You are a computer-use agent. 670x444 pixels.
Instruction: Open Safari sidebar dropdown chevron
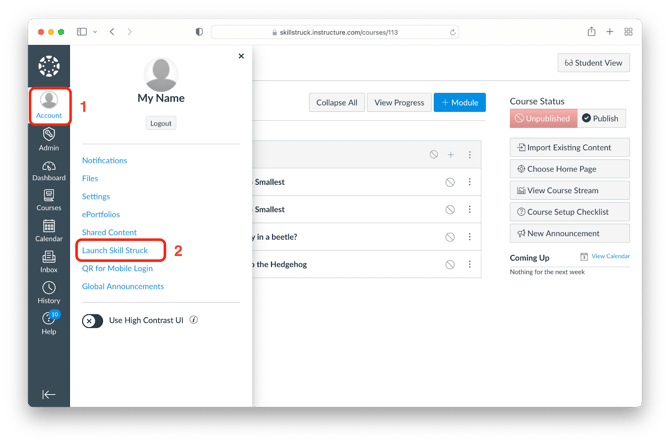(x=95, y=32)
